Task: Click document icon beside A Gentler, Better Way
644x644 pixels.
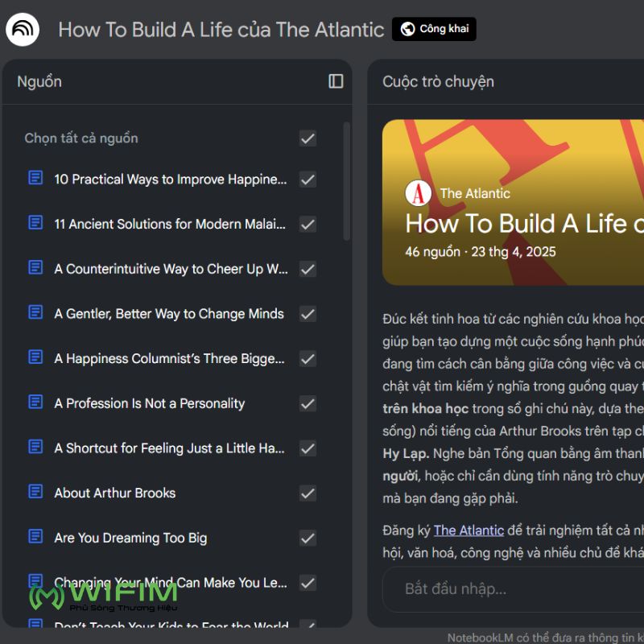Action: pos(35,313)
